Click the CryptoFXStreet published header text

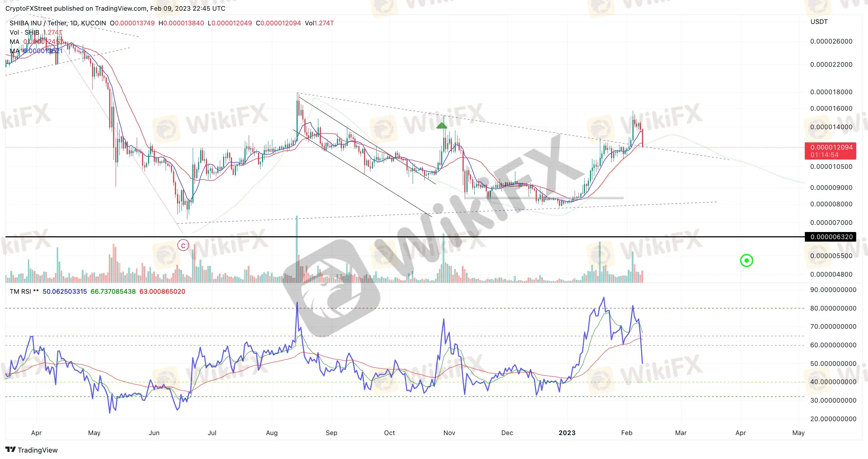tap(115, 8)
